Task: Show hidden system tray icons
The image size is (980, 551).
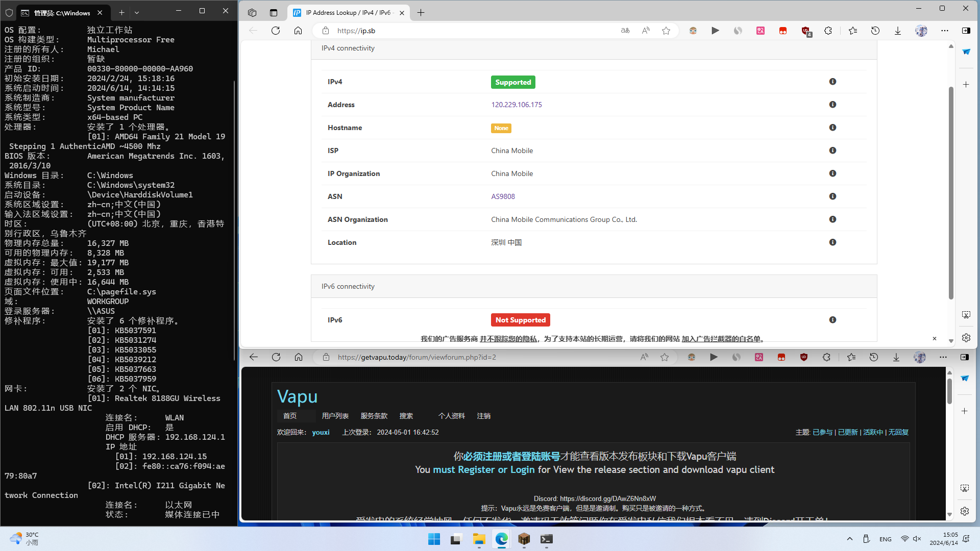Action: (x=850, y=539)
